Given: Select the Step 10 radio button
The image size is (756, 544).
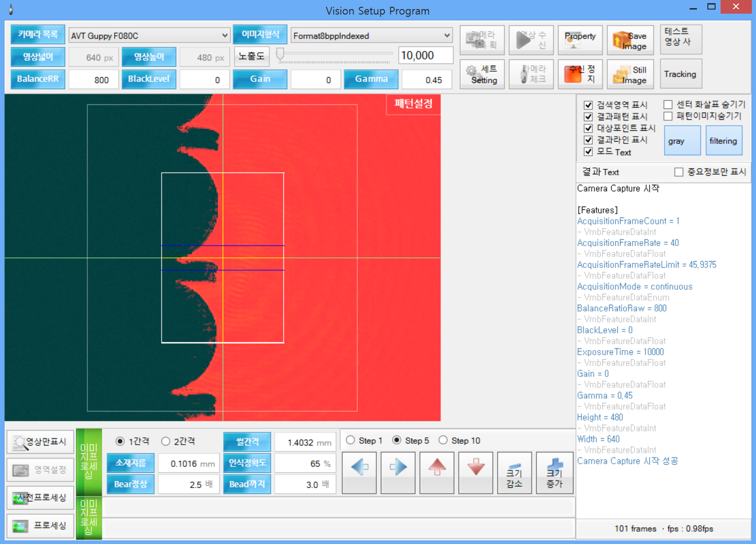Looking at the screenshot, I should click(443, 440).
